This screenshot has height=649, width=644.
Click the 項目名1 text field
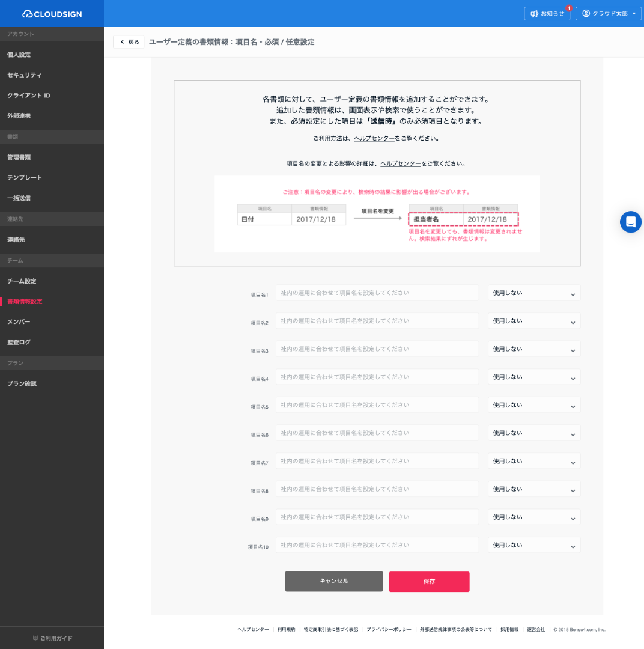click(377, 293)
